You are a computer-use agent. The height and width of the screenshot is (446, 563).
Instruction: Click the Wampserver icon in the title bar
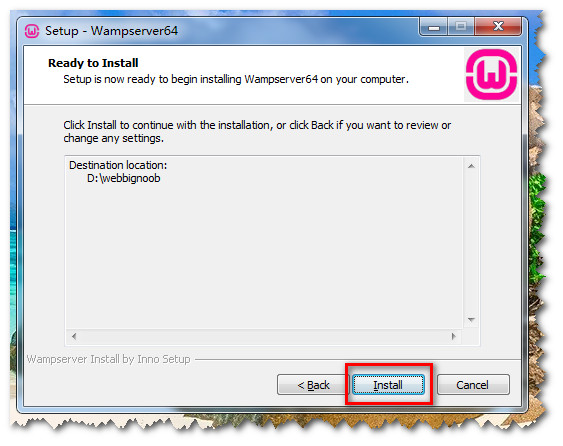click(32, 31)
